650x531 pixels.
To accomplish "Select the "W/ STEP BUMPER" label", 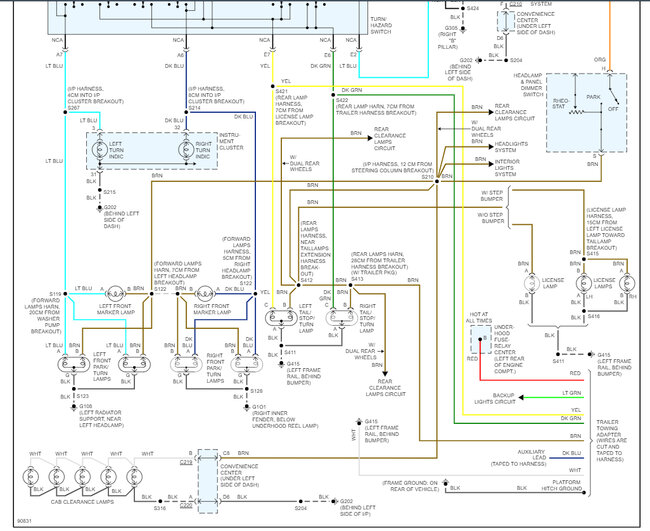I will (492, 196).
